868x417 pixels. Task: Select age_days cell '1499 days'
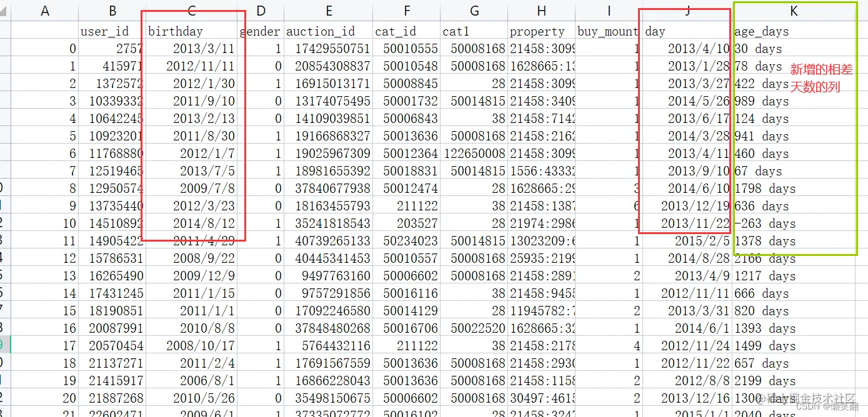tap(794, 346)
